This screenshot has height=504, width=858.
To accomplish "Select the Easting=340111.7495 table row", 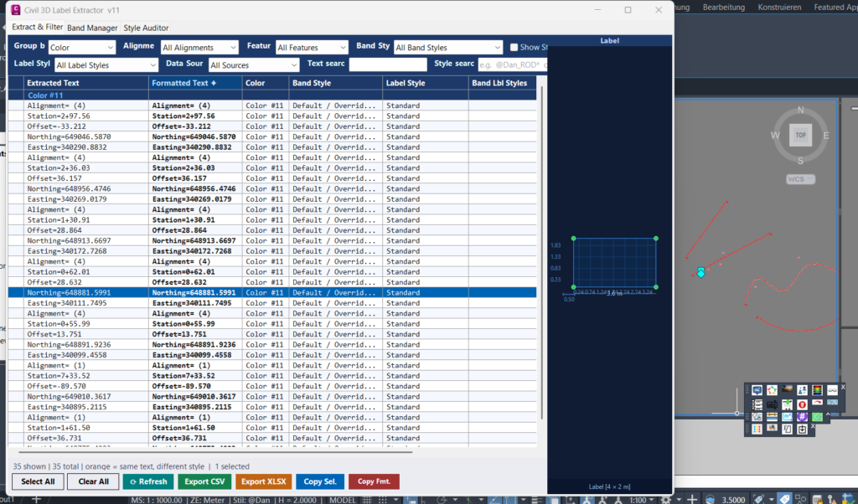I will (272, 303).
